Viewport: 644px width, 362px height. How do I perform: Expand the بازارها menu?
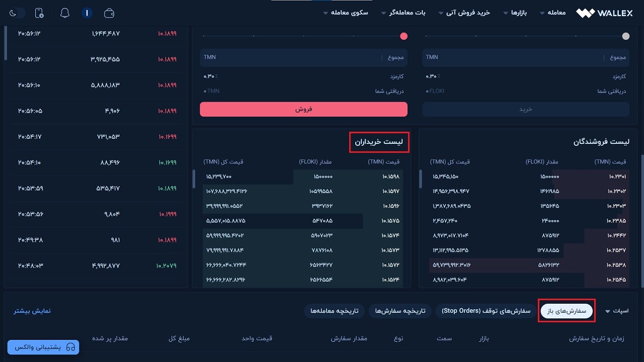[515, 13]
